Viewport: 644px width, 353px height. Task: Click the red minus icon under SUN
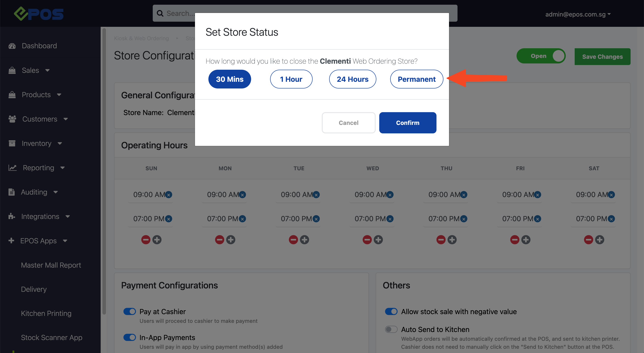146,240
